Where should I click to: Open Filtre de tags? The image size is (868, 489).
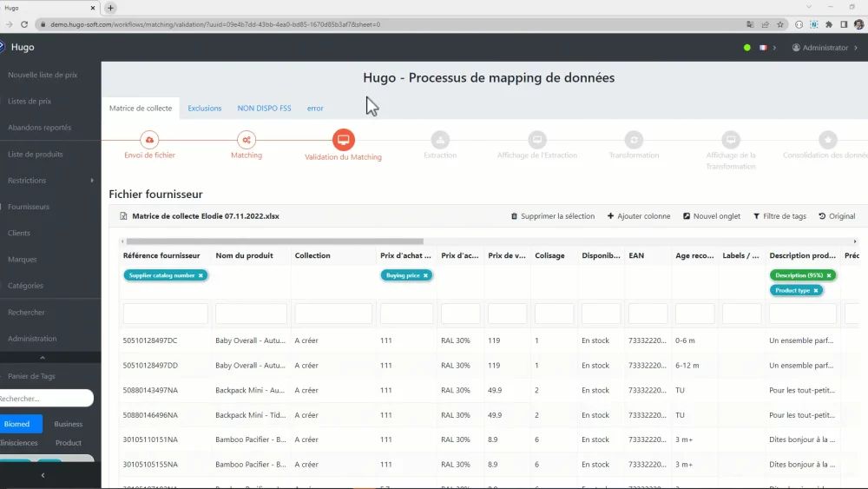point(779,216)
